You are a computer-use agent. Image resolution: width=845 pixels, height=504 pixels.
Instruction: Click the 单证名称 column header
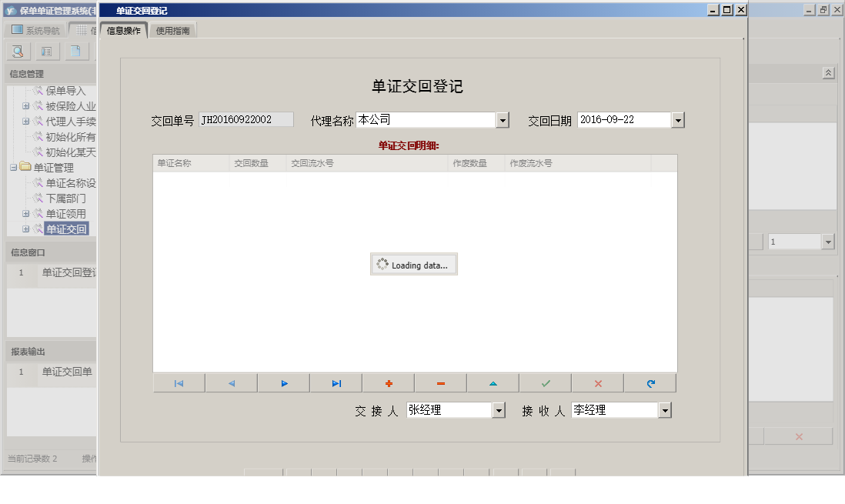point(192,163)
